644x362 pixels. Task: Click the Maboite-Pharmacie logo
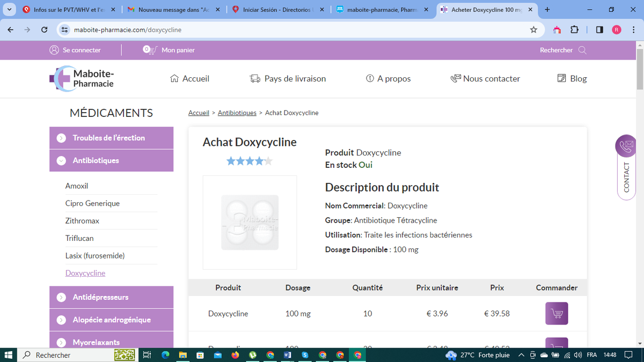82,78
